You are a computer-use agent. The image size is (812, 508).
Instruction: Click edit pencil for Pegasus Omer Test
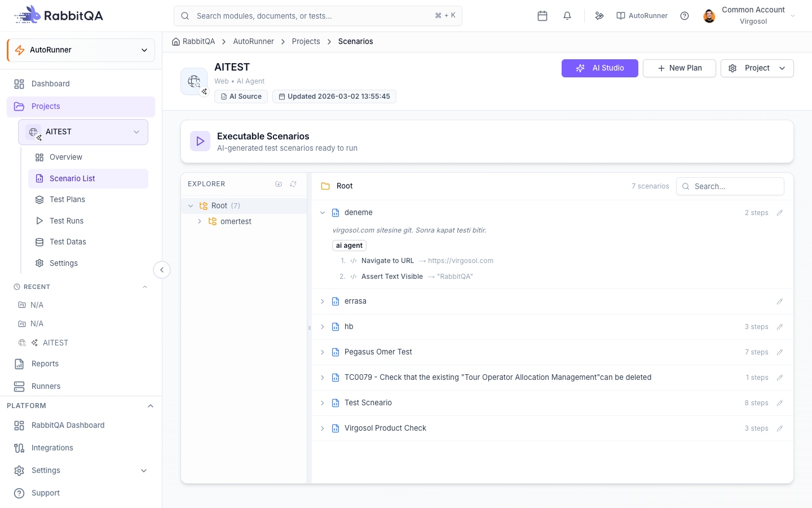[x=780, y=352]
